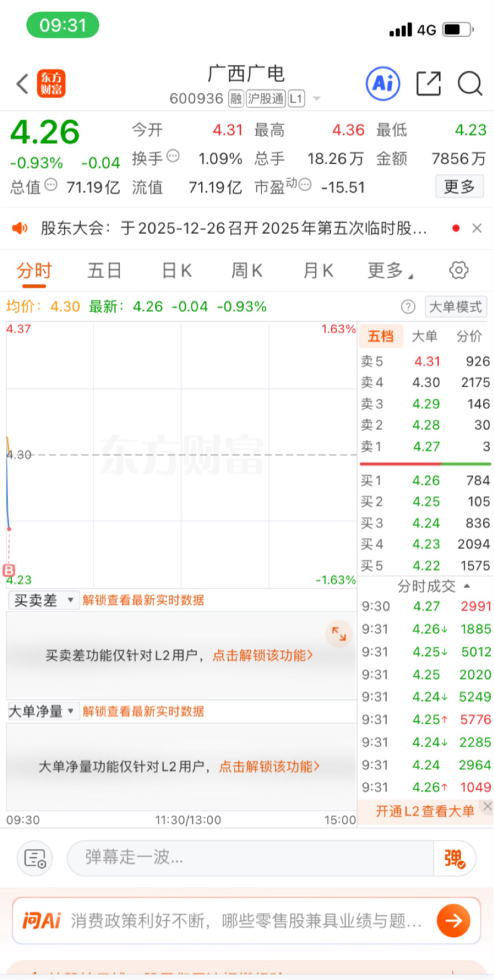Close the 开通L2查看大单 banner
This screenshot has height=980, width=494.
click(x=488, y=806)
